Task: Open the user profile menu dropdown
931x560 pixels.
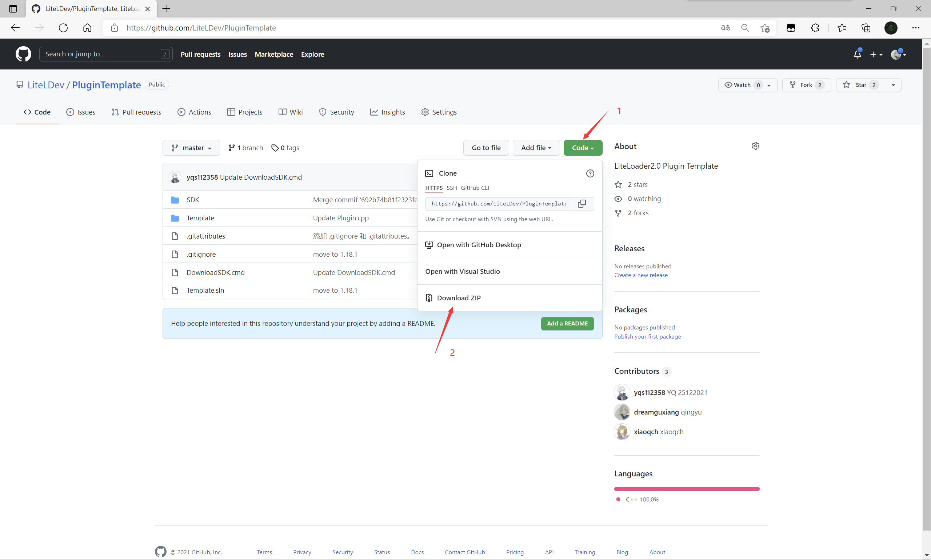Action: click(x=899, y=54)
